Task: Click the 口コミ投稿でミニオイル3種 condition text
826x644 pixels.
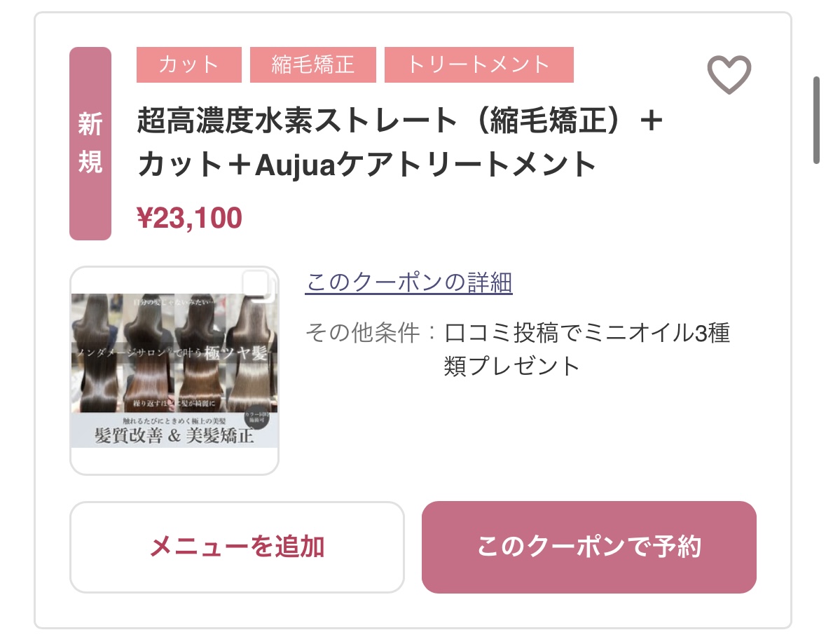Action: (587, 333)
